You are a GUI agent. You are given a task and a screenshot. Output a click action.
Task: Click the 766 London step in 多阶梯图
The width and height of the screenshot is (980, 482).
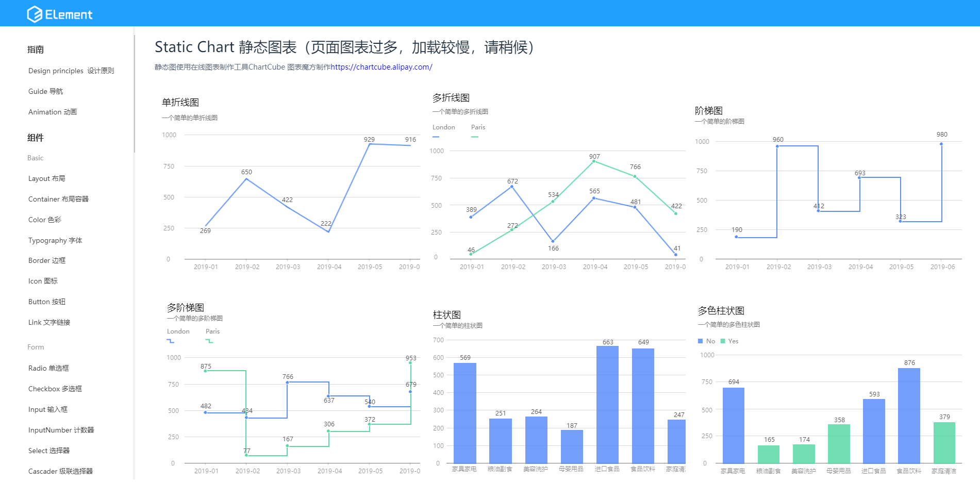coord(287,383)
